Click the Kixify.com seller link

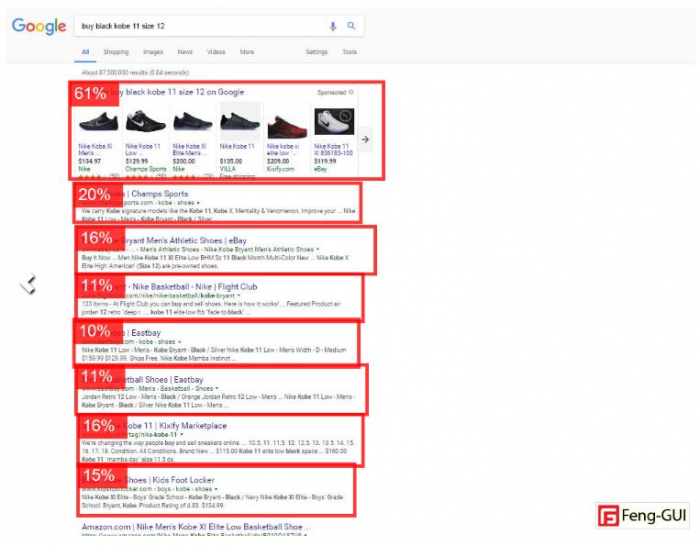[x=280, y=169]
